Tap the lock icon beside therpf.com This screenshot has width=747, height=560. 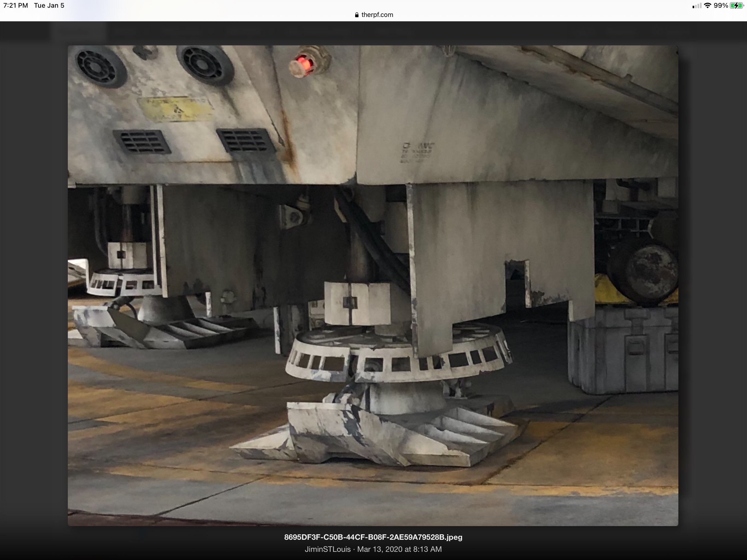357,15
